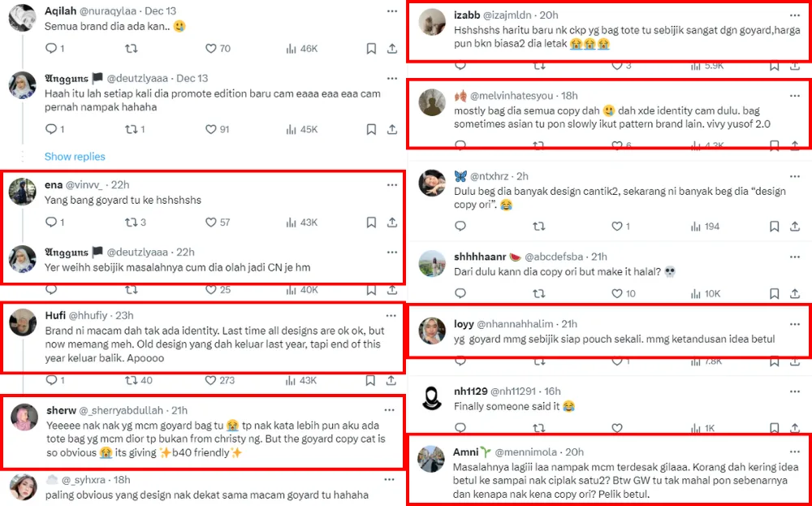The width and height of the screenshot is (812, 506).
Task: Bookmark the @ntxhrz tweet
Action: [776, 227]
